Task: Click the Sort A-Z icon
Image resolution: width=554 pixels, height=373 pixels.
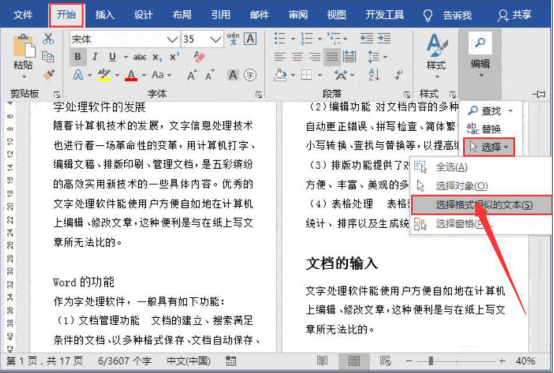Action: click(374, 75)
